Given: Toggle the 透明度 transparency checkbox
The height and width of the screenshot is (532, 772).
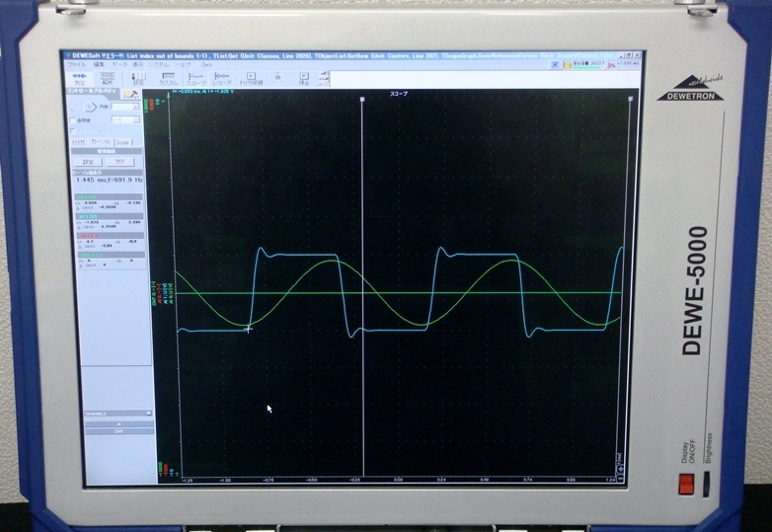Looking at the screenshot, I should click(x=73, y=120).
